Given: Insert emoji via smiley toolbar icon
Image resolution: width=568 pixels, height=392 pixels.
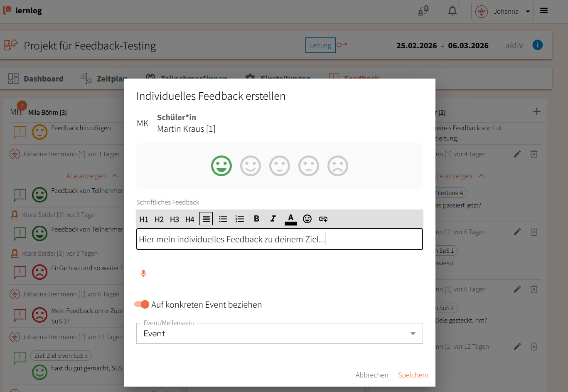Looking at the screenshot, I should click(x=307, y=219).
